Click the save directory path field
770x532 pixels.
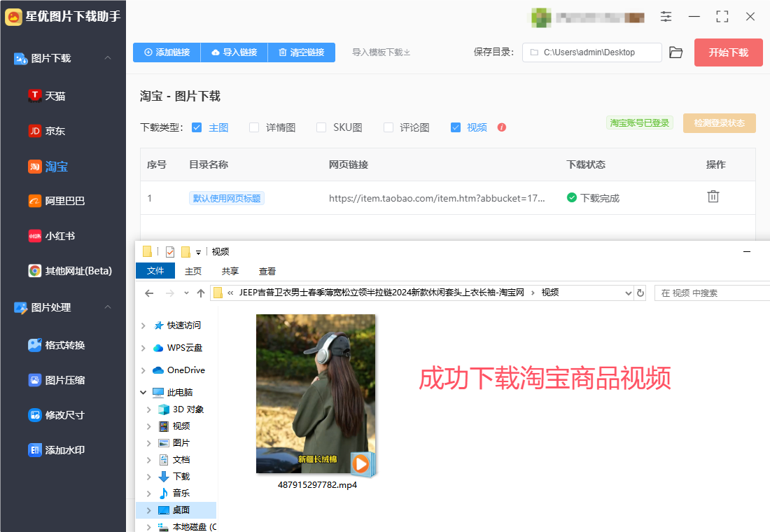pyautogui.click(x=591, y=52)
